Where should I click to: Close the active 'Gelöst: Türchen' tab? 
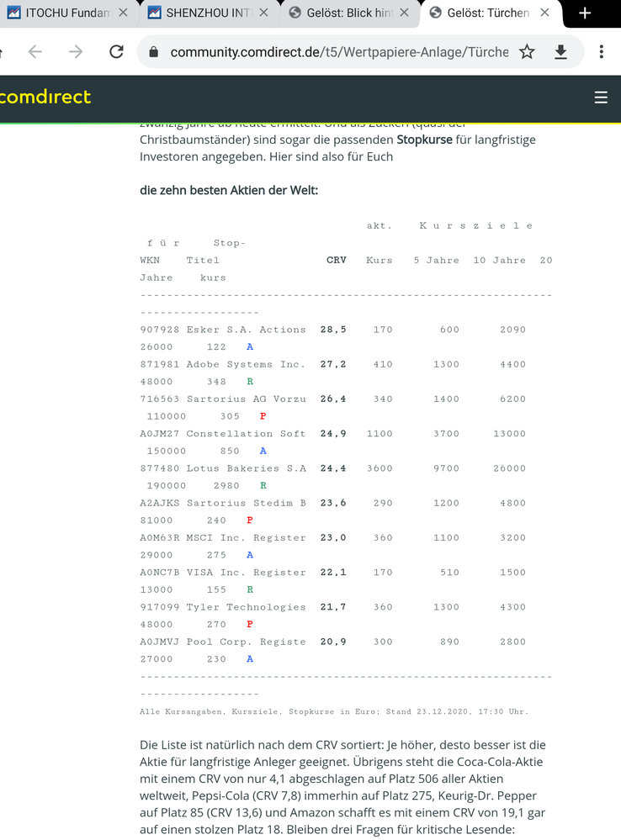click(x=544, y=13)
